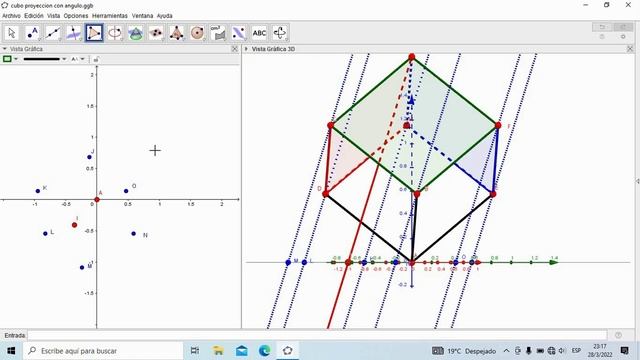The image size is (640, 360).
Task: Select the Pyramid tool
Action: [x=177, y=33]
